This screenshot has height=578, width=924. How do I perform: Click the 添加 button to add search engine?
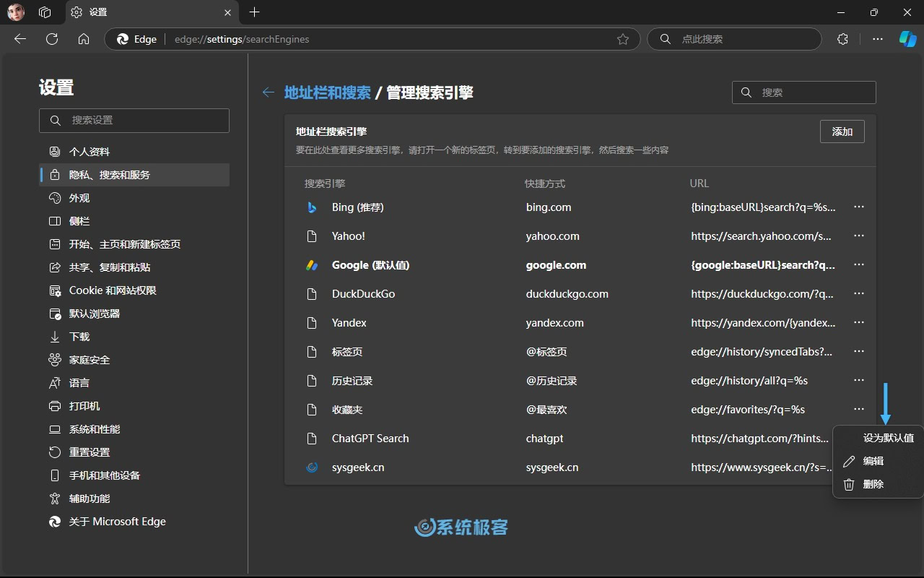(842, 131)
